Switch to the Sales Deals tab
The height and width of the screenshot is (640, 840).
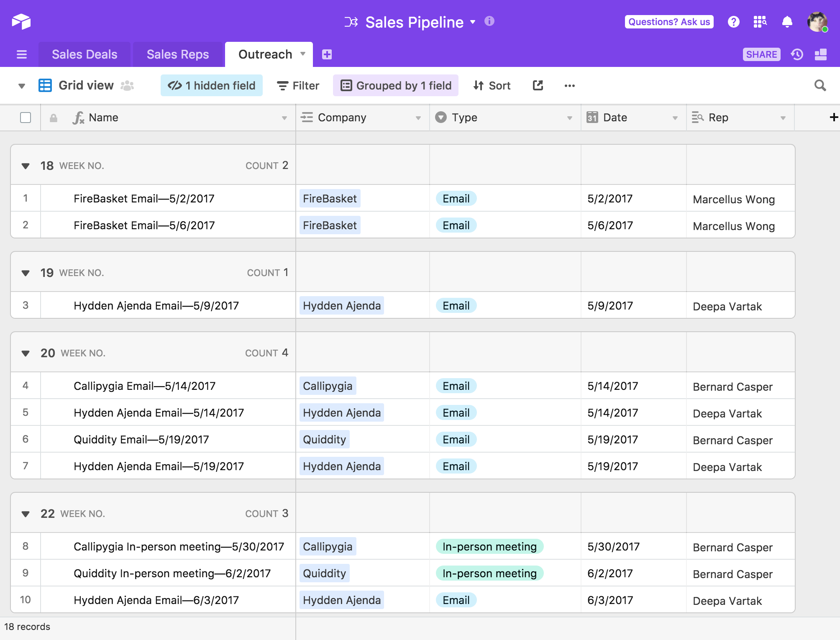click(x=85, y=54)
